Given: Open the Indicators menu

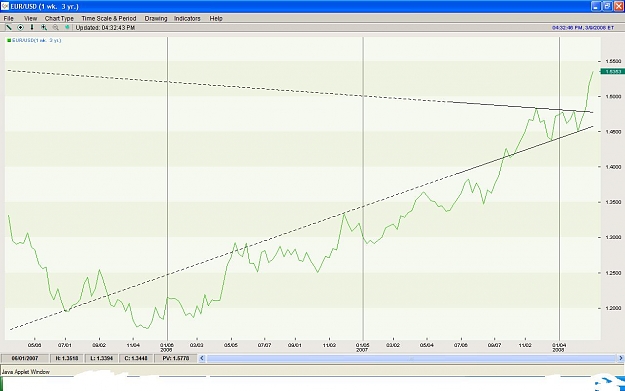Looking at the screenshot, I should [187, 18].
